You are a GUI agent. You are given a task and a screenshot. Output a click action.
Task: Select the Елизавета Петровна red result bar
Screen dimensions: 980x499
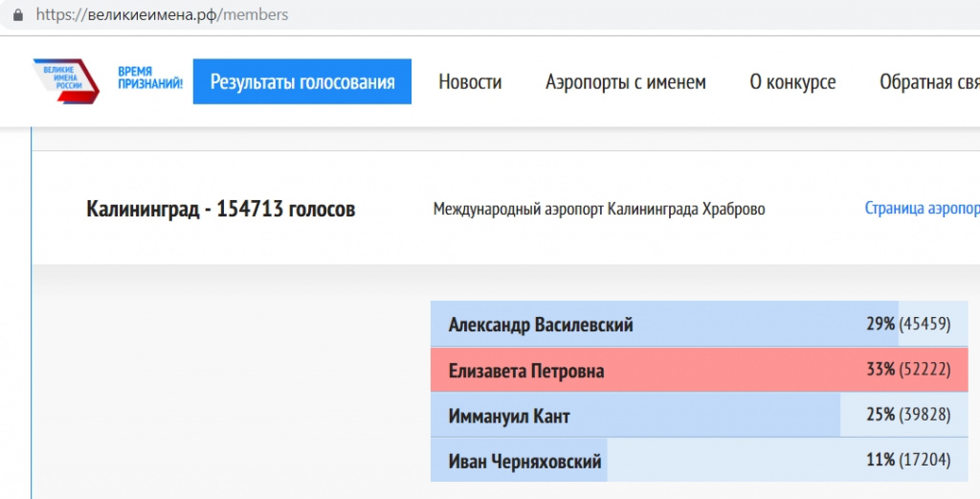pos(699,370)
